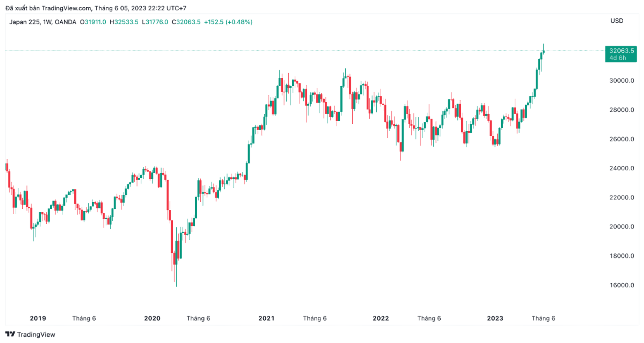Click the change value +152.5 (+0.48%)
Screen dimensions: 644x343
click(x=228, y=22)
